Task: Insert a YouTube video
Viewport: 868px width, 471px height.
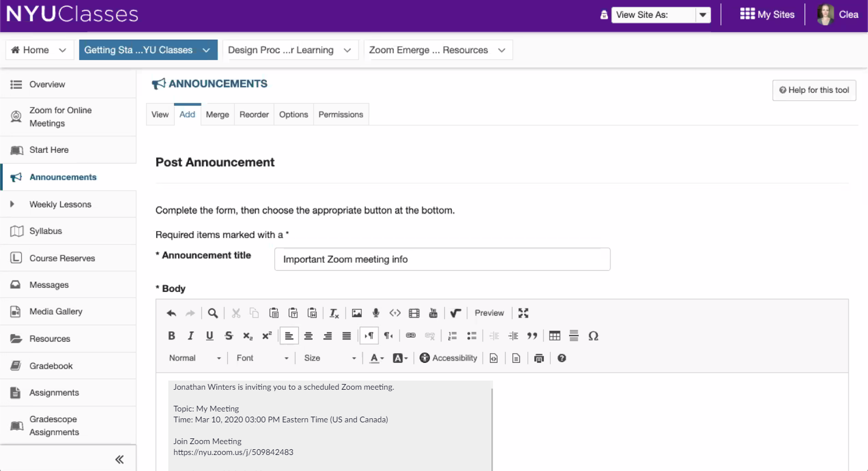Action: 433,313
